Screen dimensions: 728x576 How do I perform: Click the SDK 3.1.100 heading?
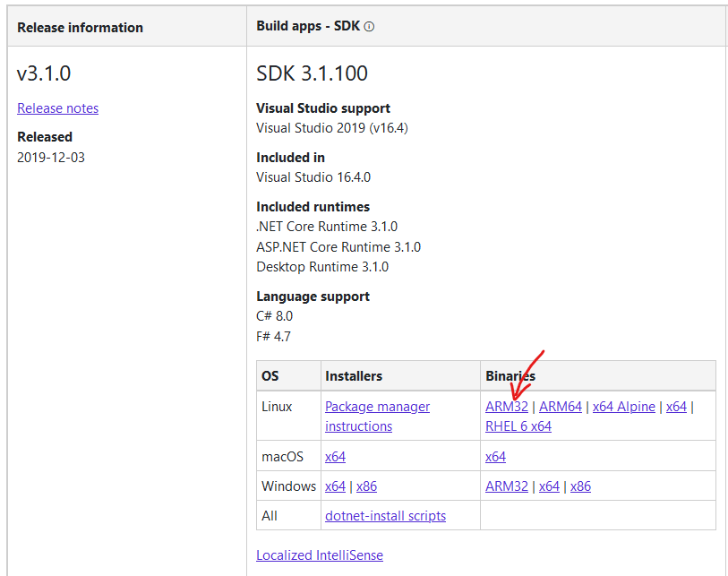(312, 73)
